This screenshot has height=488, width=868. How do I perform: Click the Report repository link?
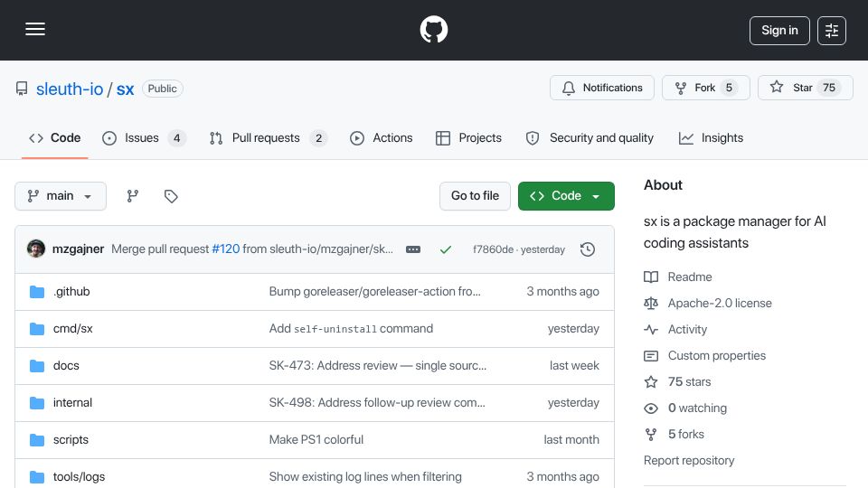click(689, 460)
